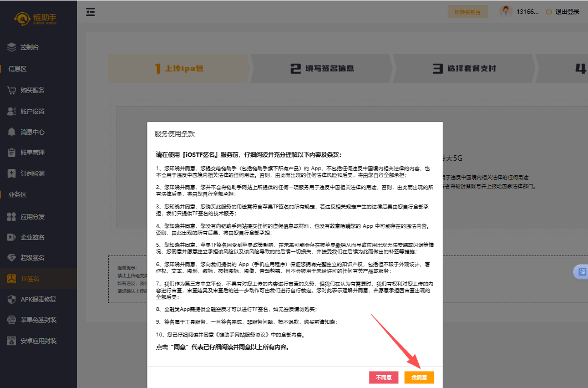This screenshot has width=588, height=388.
Task: Click the 译 translate floating button
Action: pyautogui.click(x=582, y=272)
